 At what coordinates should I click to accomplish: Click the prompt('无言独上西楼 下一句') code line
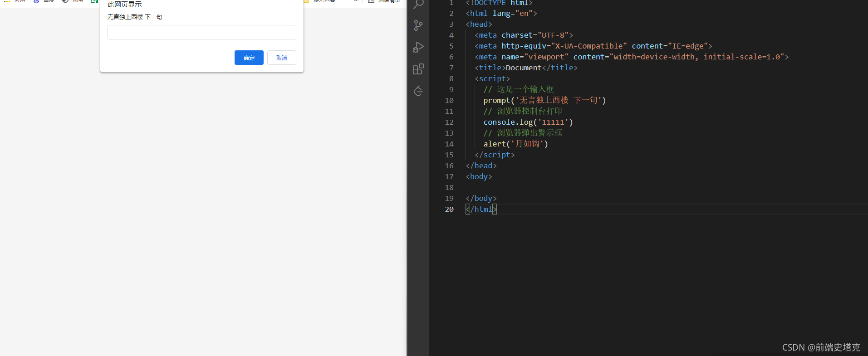coord(544,100)
